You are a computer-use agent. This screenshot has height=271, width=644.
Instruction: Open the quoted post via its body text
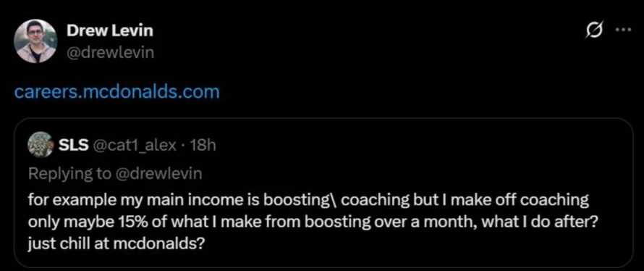pyautogui.click(x=308, y=222)
